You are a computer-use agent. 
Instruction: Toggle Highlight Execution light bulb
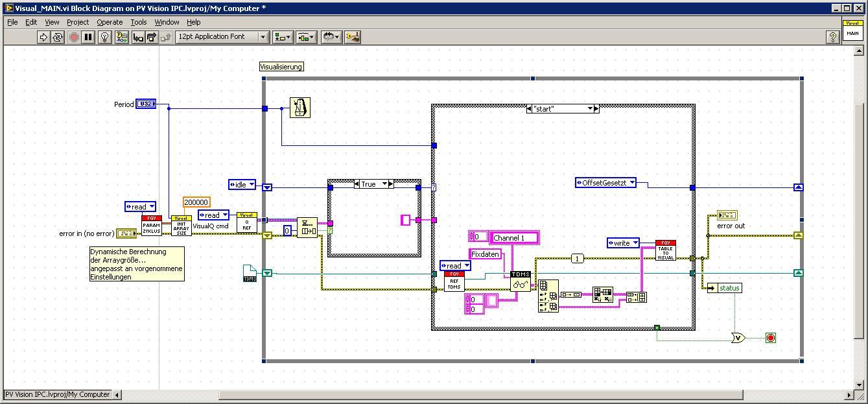[x=105, y=37]
